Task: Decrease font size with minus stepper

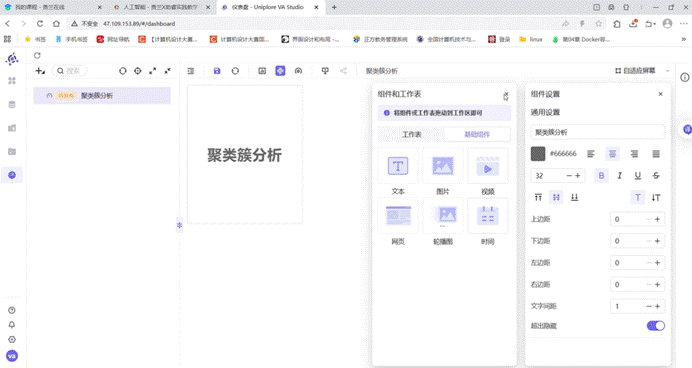Action: coord(569,176)
